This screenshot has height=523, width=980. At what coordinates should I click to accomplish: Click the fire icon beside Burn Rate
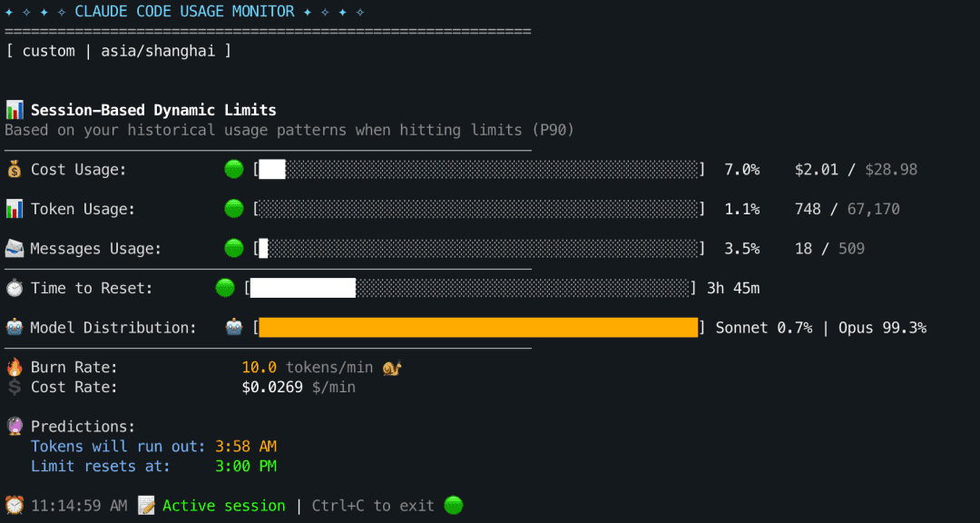15,367
